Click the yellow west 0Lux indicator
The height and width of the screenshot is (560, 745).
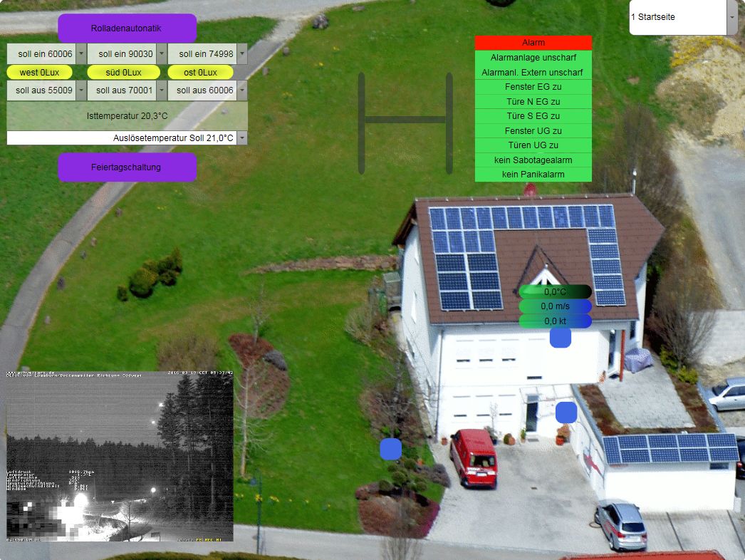pos(40,73)
